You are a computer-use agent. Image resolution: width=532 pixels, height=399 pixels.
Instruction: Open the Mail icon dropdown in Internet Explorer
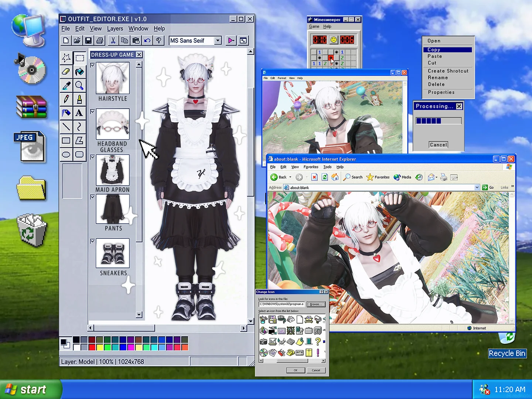pos(436,177)
